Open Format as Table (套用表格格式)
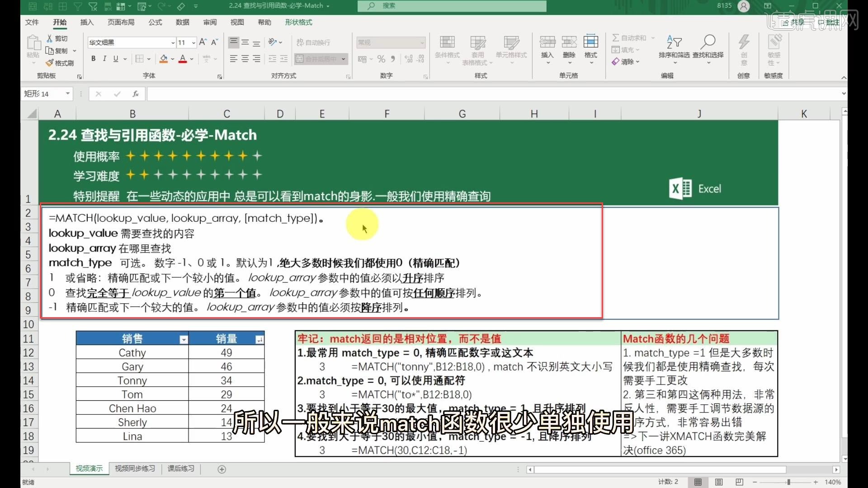 [x=477, y=50]
